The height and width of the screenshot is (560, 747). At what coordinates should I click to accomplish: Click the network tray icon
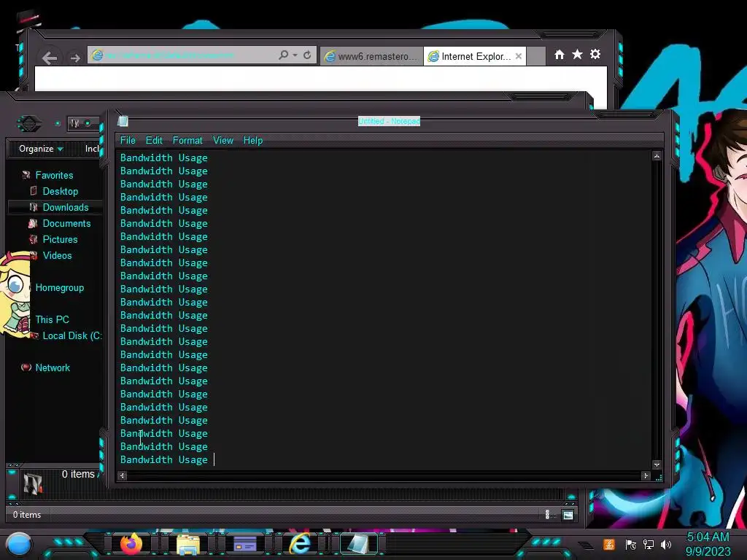[649, 544]
